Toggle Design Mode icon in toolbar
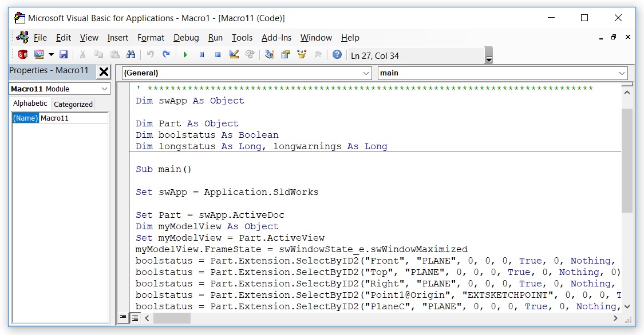The width and height of the screenshot is (644, 335). coord(234,54)
